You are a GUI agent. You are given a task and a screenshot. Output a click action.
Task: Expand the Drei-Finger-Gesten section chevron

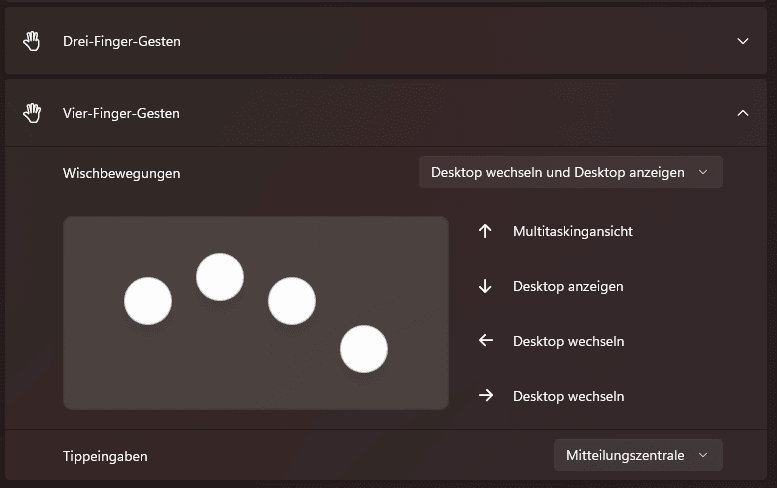pyautogui.click(x=743, y=41)
